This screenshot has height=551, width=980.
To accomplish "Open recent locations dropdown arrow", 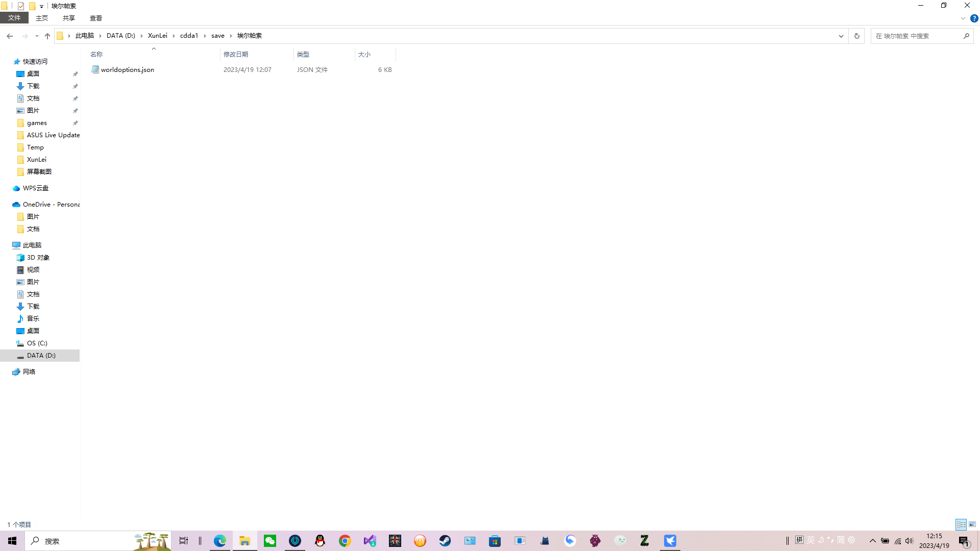I will [37, 36].
